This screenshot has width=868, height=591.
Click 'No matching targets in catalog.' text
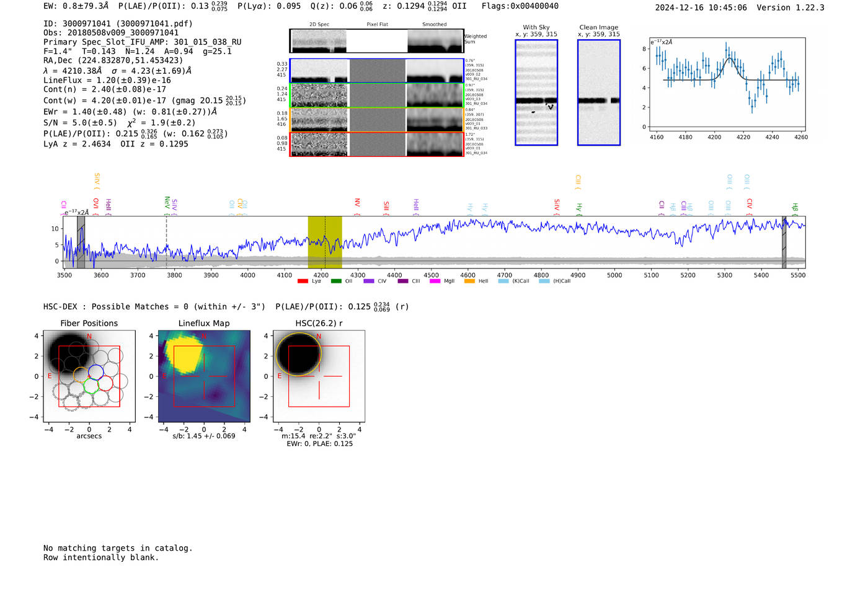(118, 548)
